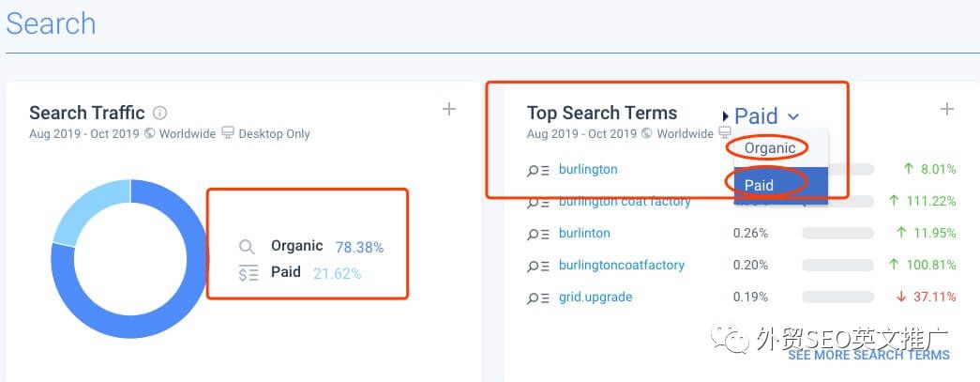Click See More Search Terms link
The height and width of the screenshot is (382, 980).
click(x=868, y=355)
